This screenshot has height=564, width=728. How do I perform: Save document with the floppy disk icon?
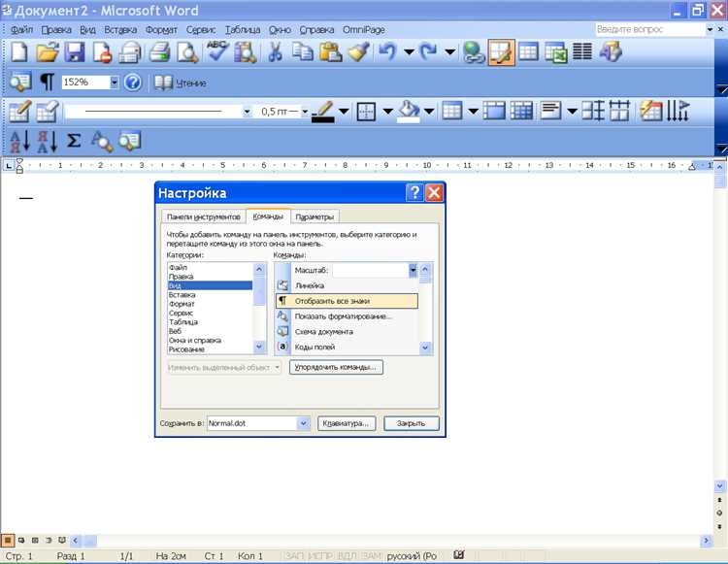75,52
